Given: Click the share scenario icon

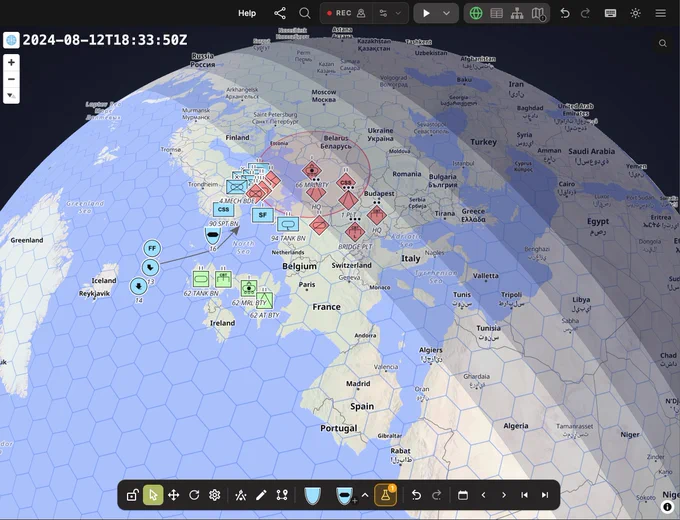Looking at the screenshot, I should click(x=280, y=13).
